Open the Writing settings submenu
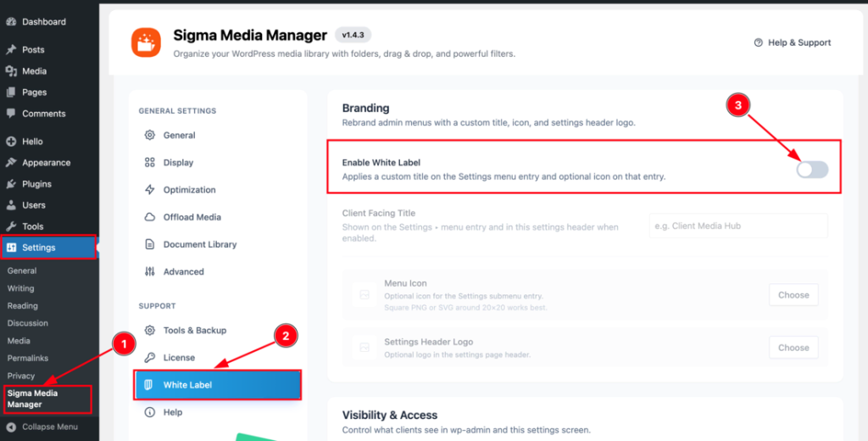868x441 pixels. tap(20, 288)
